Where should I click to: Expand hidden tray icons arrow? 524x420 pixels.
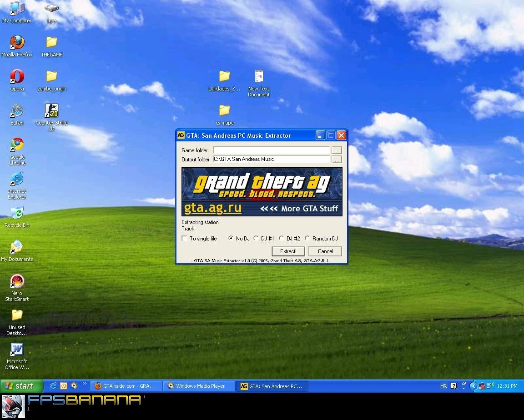pos(473,386)
